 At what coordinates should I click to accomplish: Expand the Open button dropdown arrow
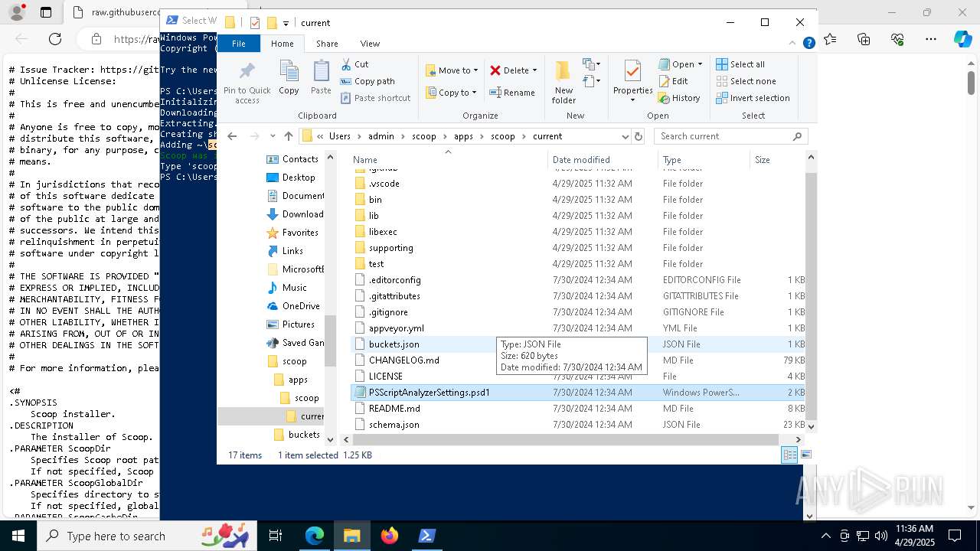(x=700, y=64)
